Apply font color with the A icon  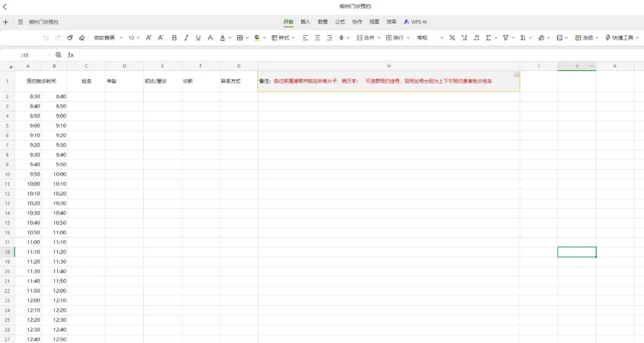click(x=222, y=38)
